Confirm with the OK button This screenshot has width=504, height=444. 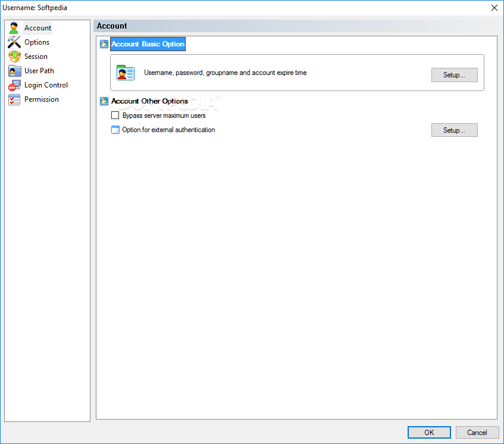point(429,433)
